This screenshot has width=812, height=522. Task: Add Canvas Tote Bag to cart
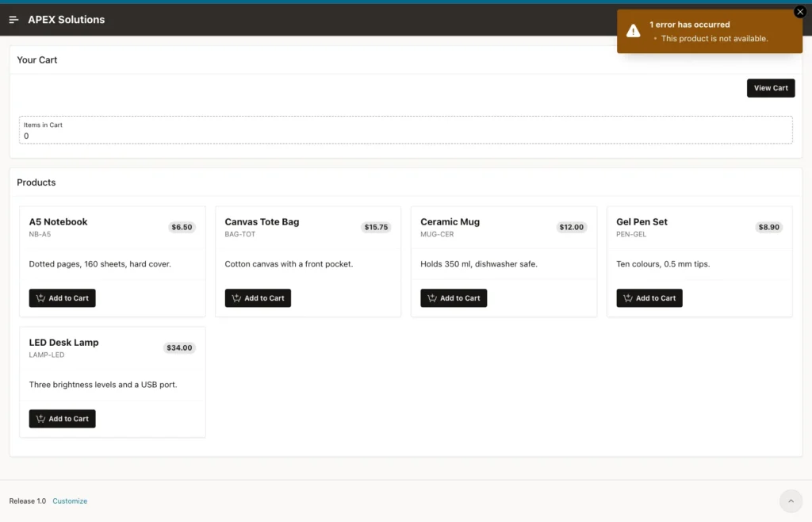tap(258, 297)
